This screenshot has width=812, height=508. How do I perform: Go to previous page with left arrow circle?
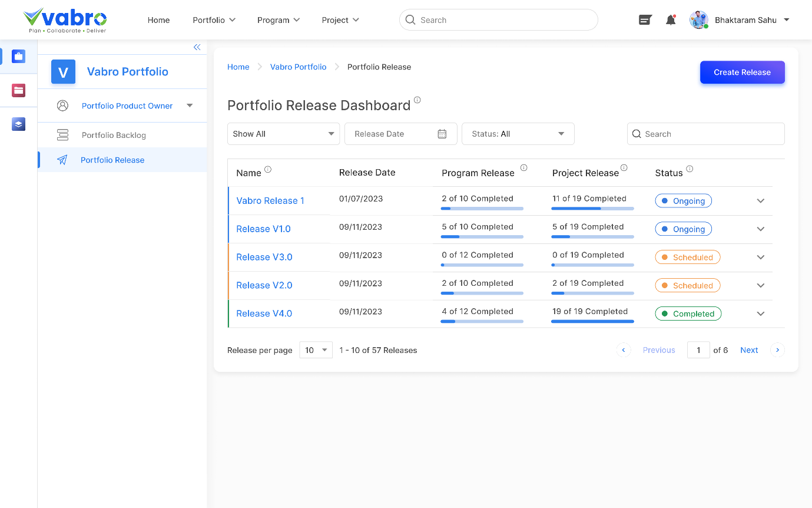(x=624, y=350)
